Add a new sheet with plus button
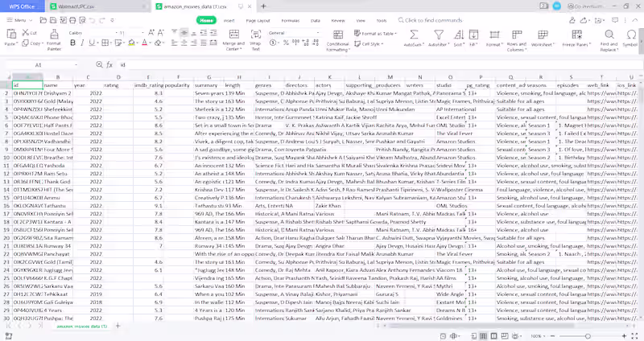 click(118, 326)
